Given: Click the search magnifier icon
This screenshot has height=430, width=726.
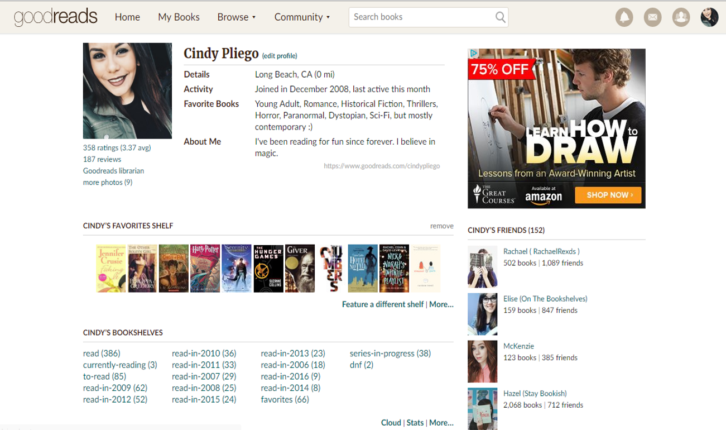Looking at the screenshot, I should 500,17.
